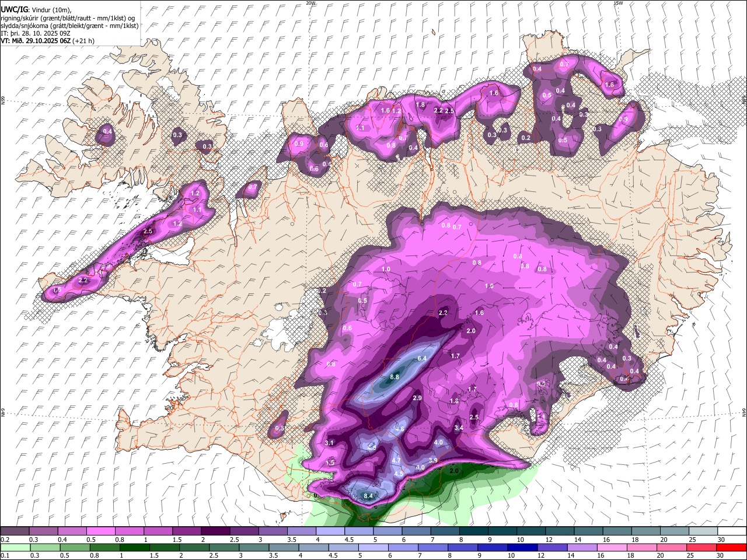Click the dark navy blue 10 swatch in bottom legend
Screen dimensions: 747x560
pos(521,547)
